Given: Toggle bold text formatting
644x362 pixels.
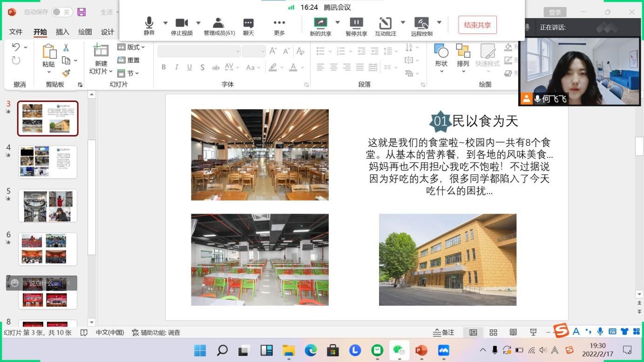Looking at the screenshot, I should coord(163,67).
